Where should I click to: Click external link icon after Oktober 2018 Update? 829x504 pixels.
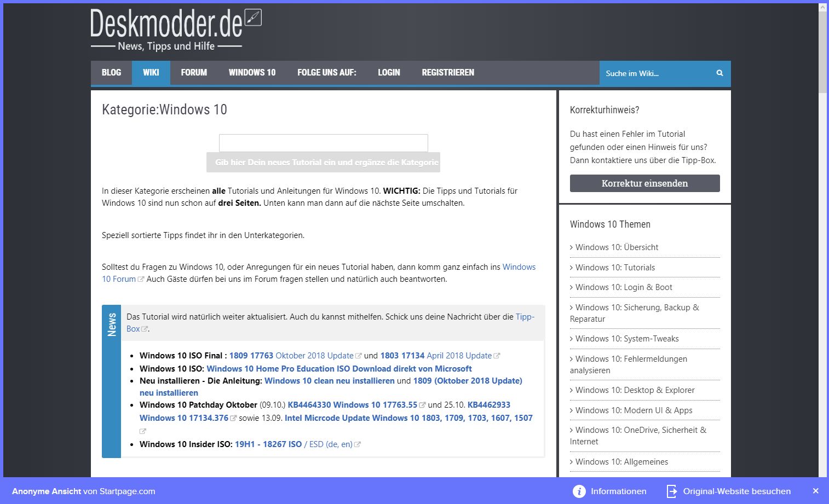point(359,356)
